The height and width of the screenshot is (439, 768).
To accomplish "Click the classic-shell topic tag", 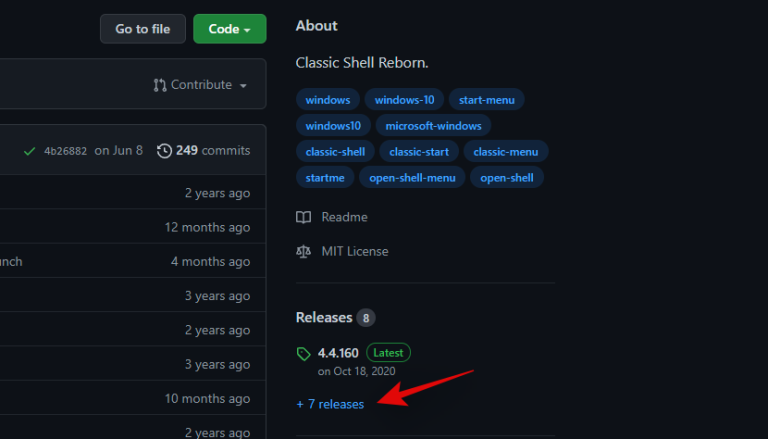I will [x=336, y=152].
